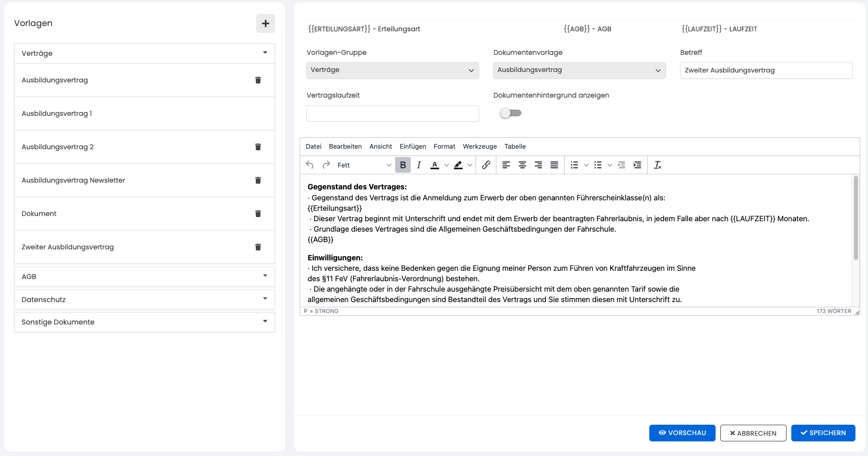The width and height of the screenshot is (868, 456).
Task: Select Ausbildungsvertrag 1 template row
Action: (x=145, y=114)
